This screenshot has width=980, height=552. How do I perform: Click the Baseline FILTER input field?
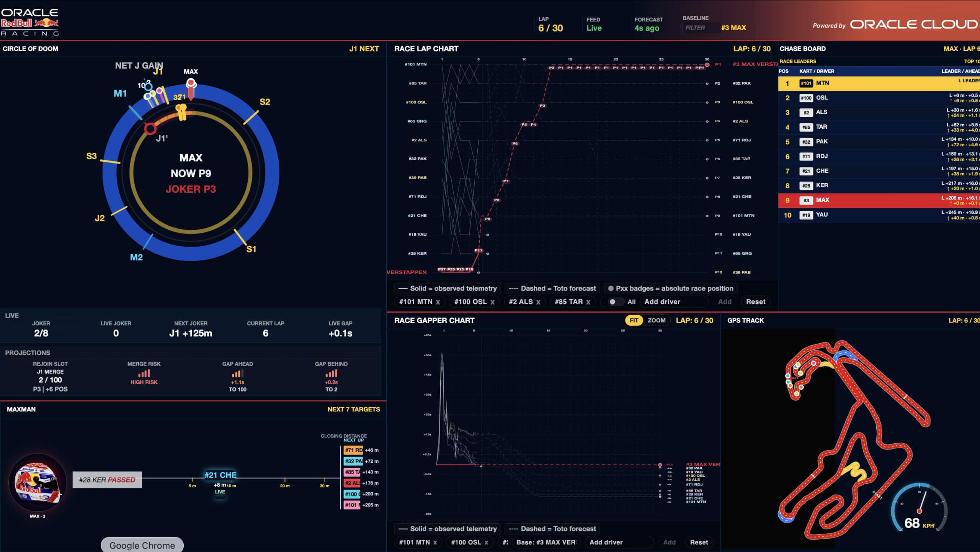point(701,28)
